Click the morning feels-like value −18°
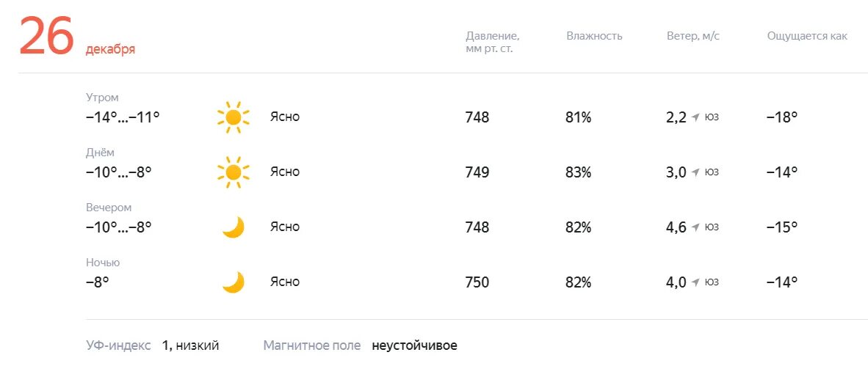This screenshot has height=366, width=868. tap(781, 117)
